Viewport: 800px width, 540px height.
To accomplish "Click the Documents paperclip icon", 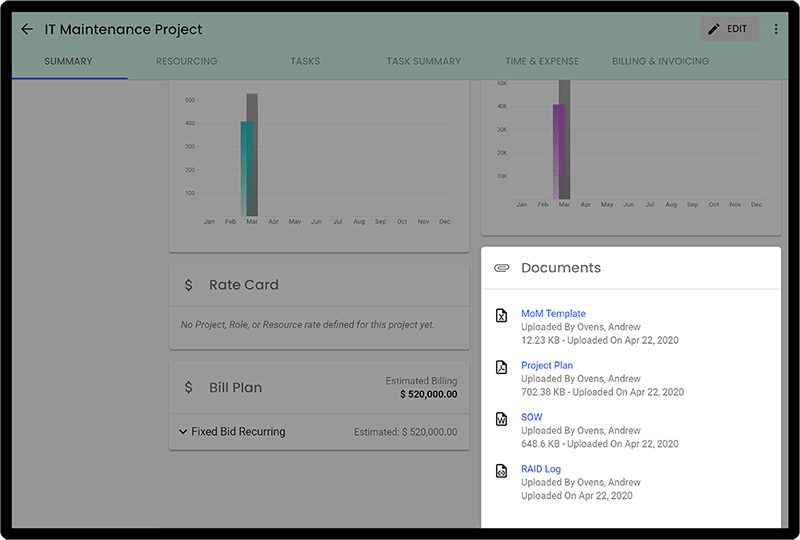I will tap(502, 268).
